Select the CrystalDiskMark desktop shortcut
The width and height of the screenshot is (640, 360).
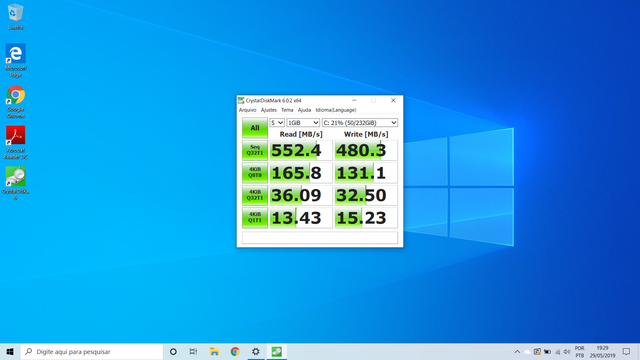[16, 183]
